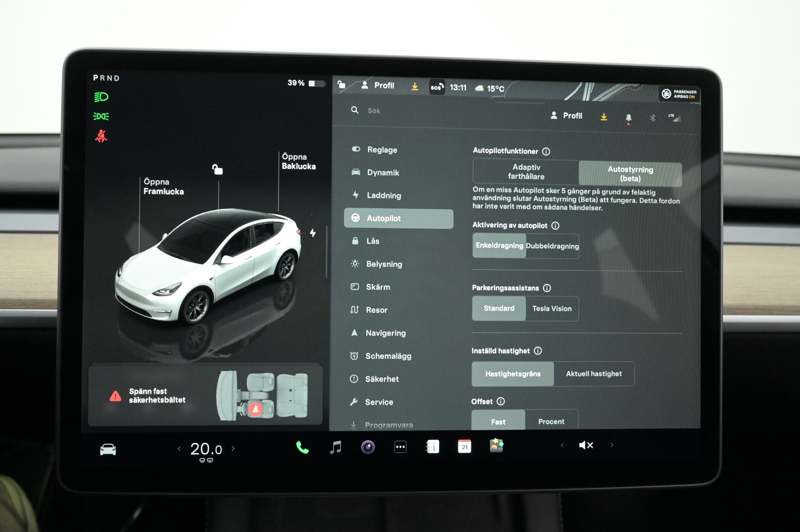Viewport: 800px width, 532px height.
Task: Select Adaptiv farthållare option
Action: tap(526, 172)
